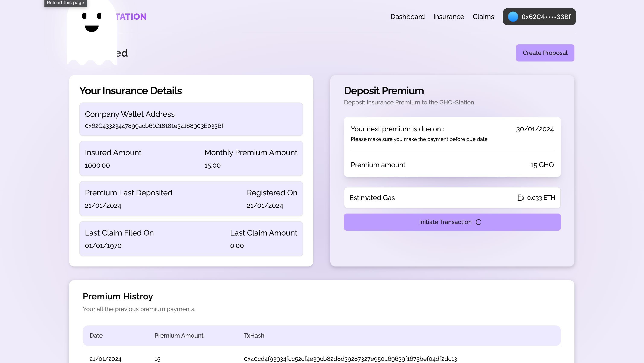Viewport: 644px width, 363px height.
Task: Click the Initiate Transaction button
Action: pos(452,222)
